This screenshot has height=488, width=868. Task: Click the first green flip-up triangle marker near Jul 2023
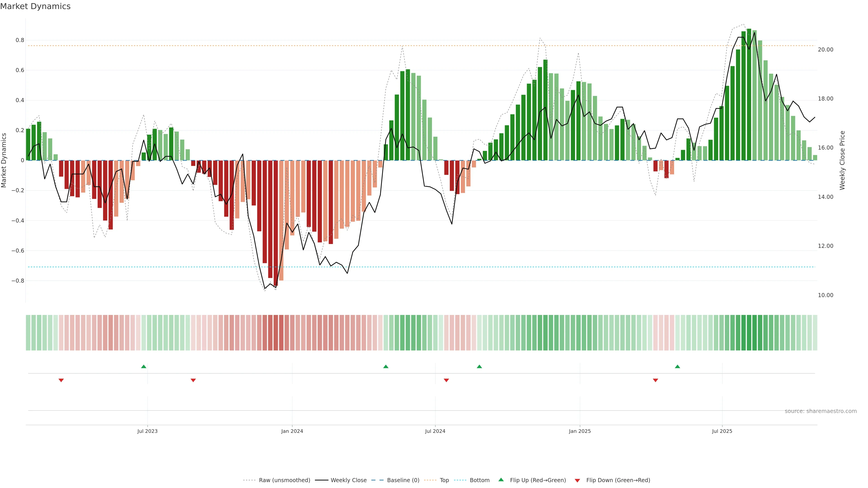click(144, 366)
